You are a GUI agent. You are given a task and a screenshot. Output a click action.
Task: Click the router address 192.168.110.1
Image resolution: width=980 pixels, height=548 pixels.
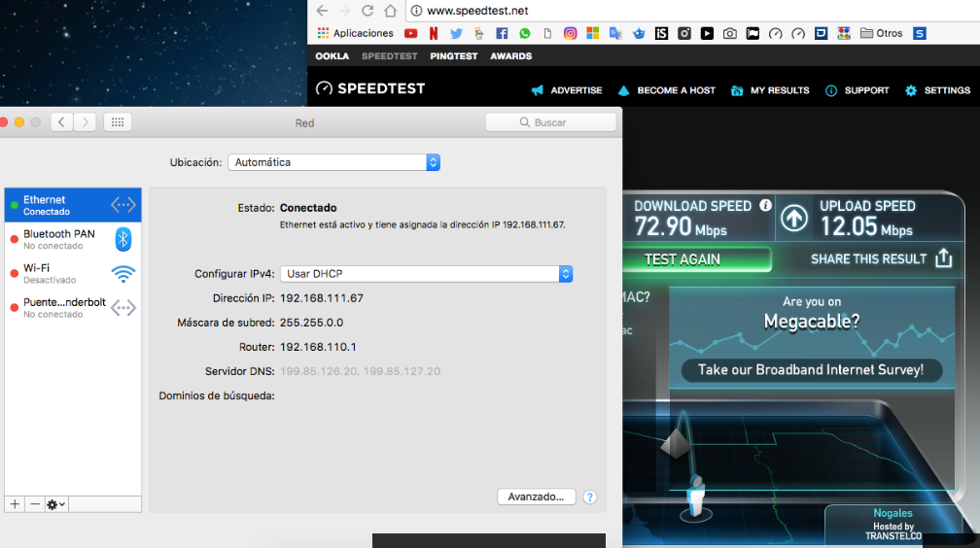(318, 347)
